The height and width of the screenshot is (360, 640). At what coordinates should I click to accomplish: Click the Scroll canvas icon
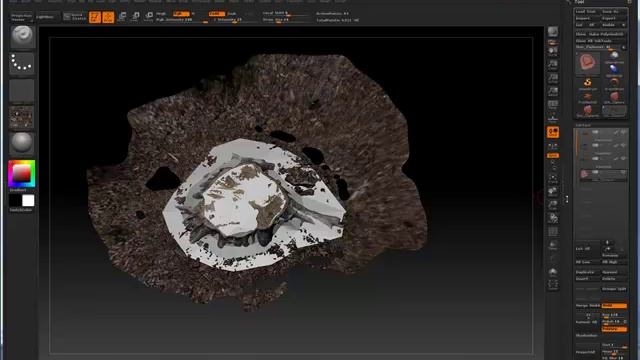pyautogui.click(x=553, y=51)
